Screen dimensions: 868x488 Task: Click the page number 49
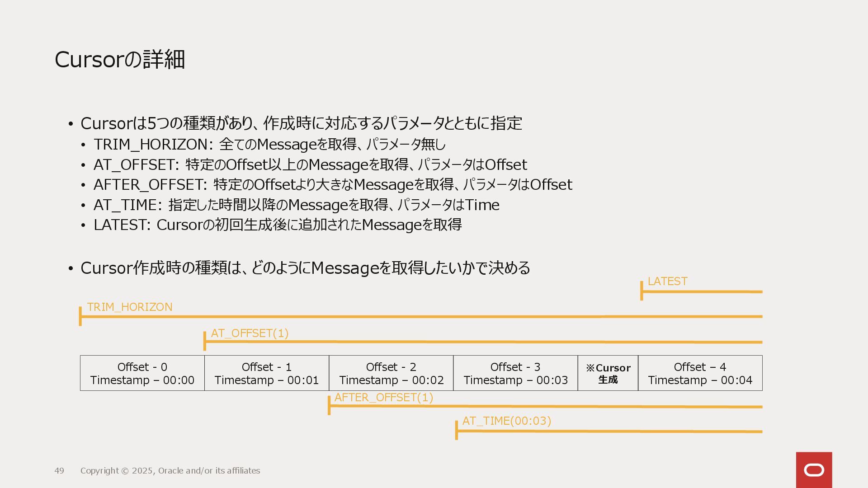tap(59, 471)
